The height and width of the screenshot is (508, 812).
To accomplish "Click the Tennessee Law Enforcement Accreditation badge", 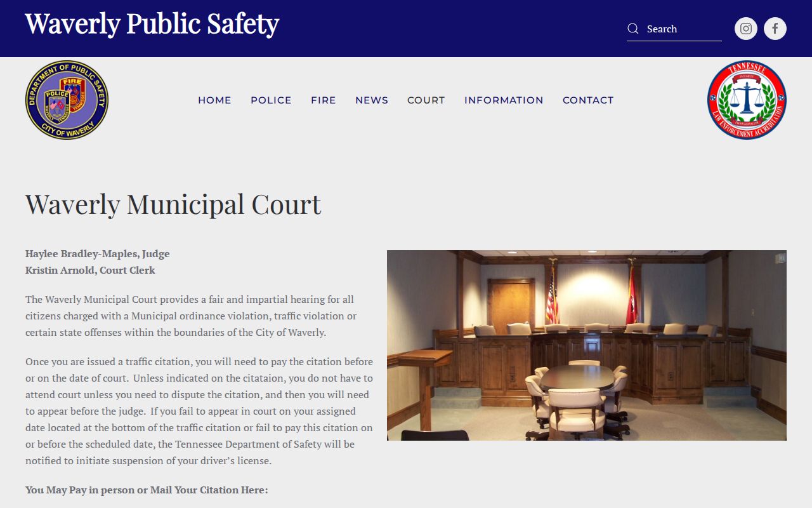I will [x=747, y=100].
